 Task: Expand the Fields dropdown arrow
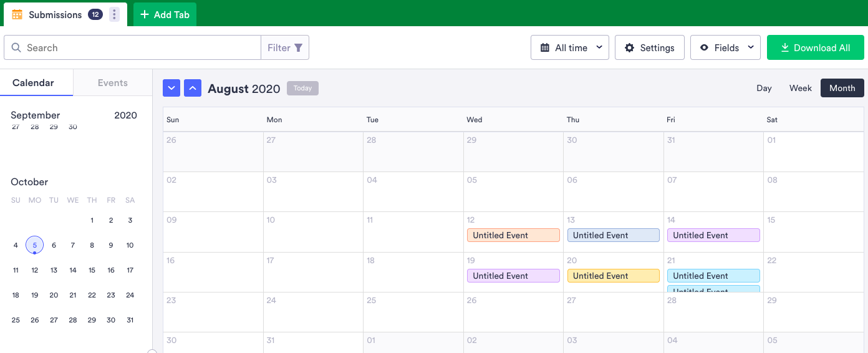point(751,47)
